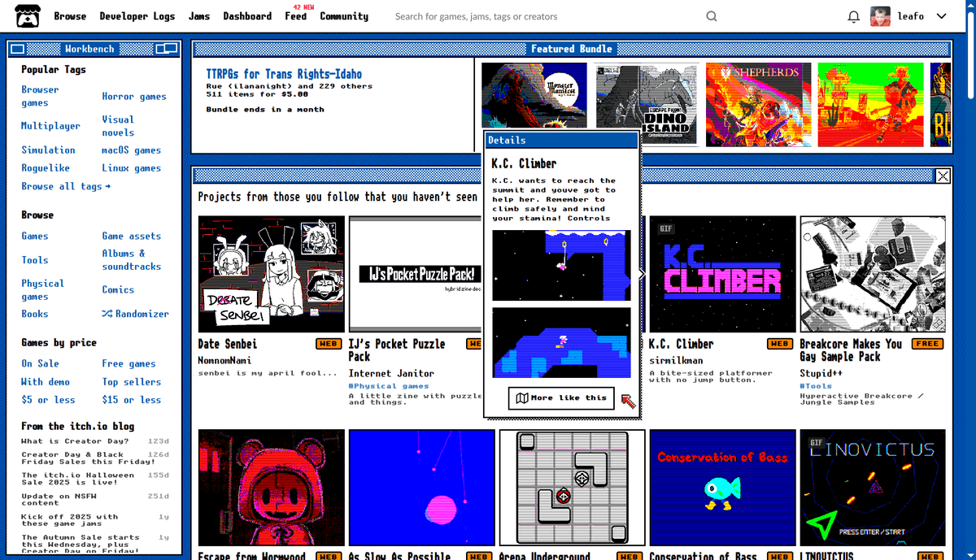Click the dual-pane icon right of Workbench title
The height and width of the screenshot is (560, 976).
pos(167,49)
